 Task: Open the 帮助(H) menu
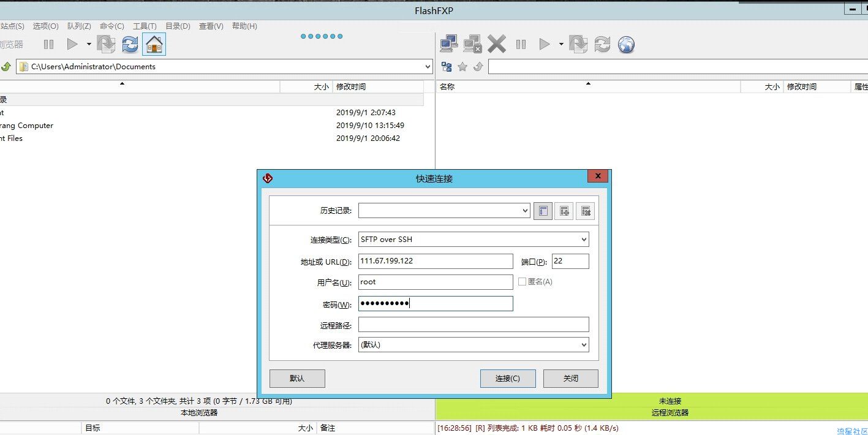pos(244,26)
